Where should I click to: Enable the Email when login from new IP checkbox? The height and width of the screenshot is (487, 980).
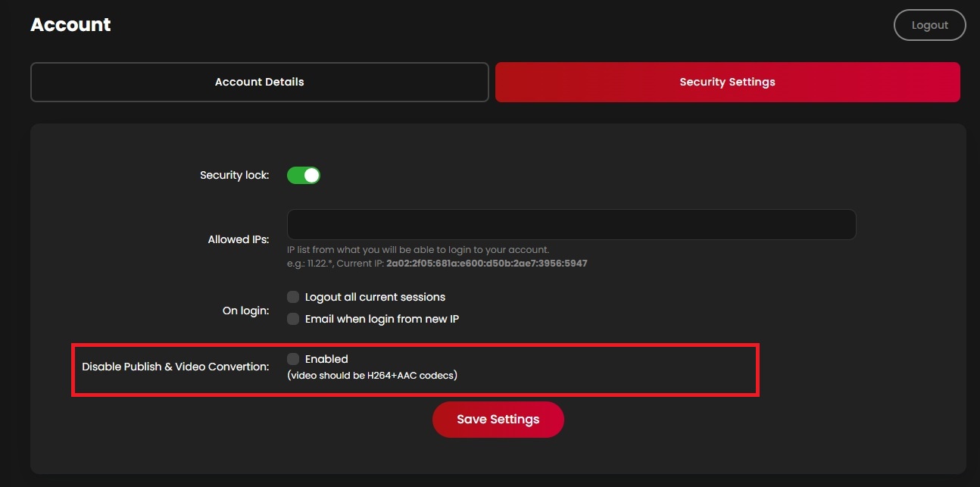tap(293, 319)
